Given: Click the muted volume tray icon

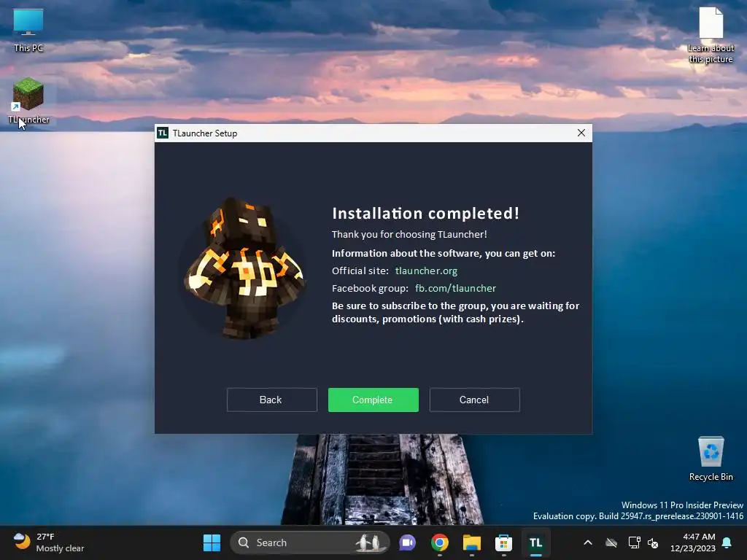Looking at the screenshot, I should coord(653,542).
